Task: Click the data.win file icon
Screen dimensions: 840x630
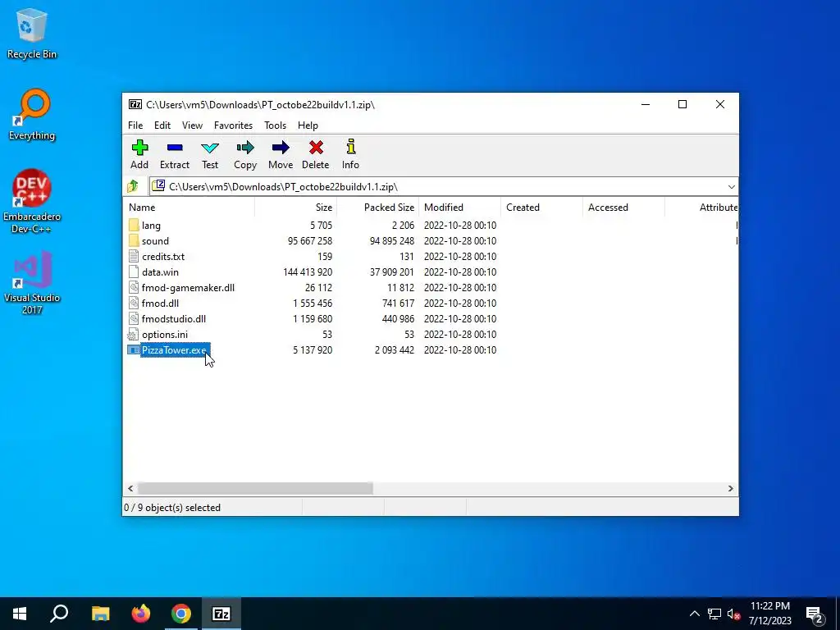Action: coord(134,272)
